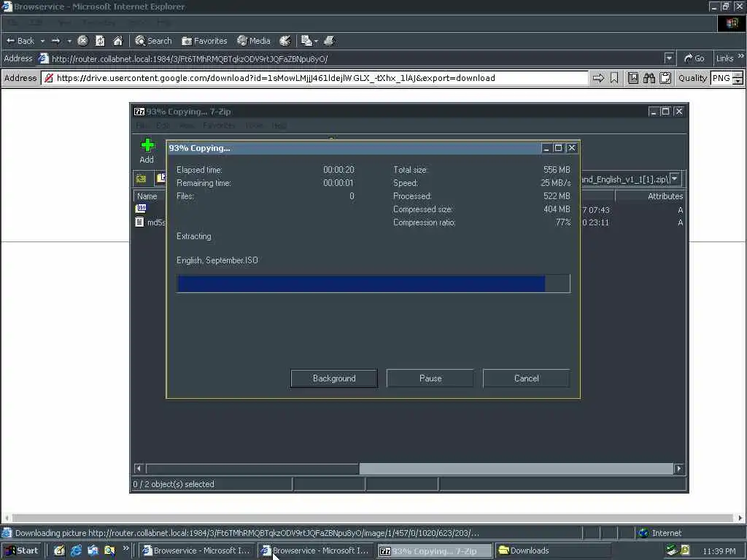The height and width of the screenshot is (560, 747).
Task: Click the first quick launch icon next to Start
Action: pos(59,551)
